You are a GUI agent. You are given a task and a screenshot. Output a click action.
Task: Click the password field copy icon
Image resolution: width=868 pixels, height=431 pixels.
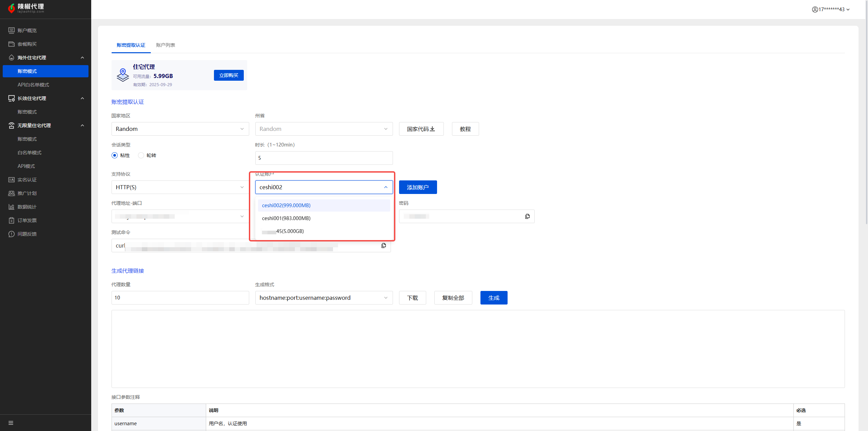point(527,216)
